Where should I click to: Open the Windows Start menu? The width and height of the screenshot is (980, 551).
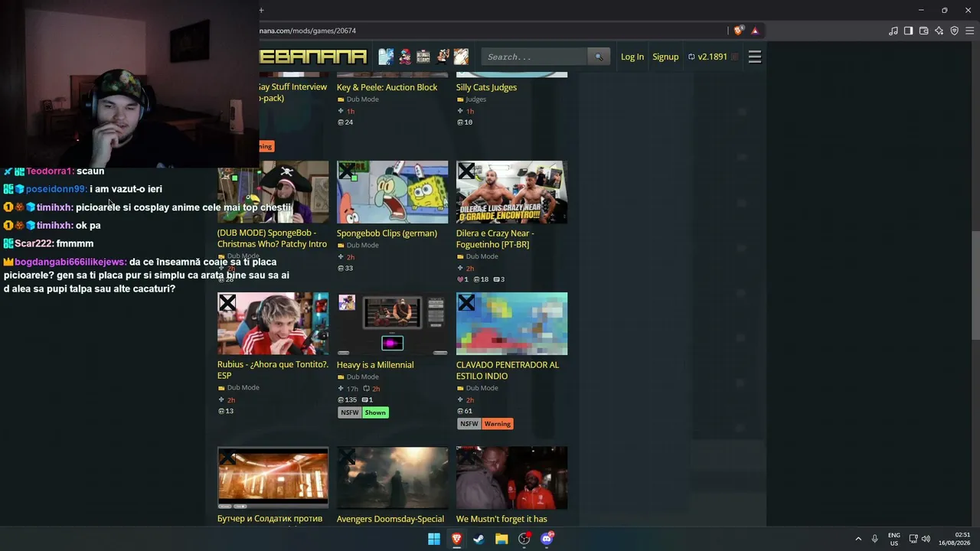(x=434, y=539)
